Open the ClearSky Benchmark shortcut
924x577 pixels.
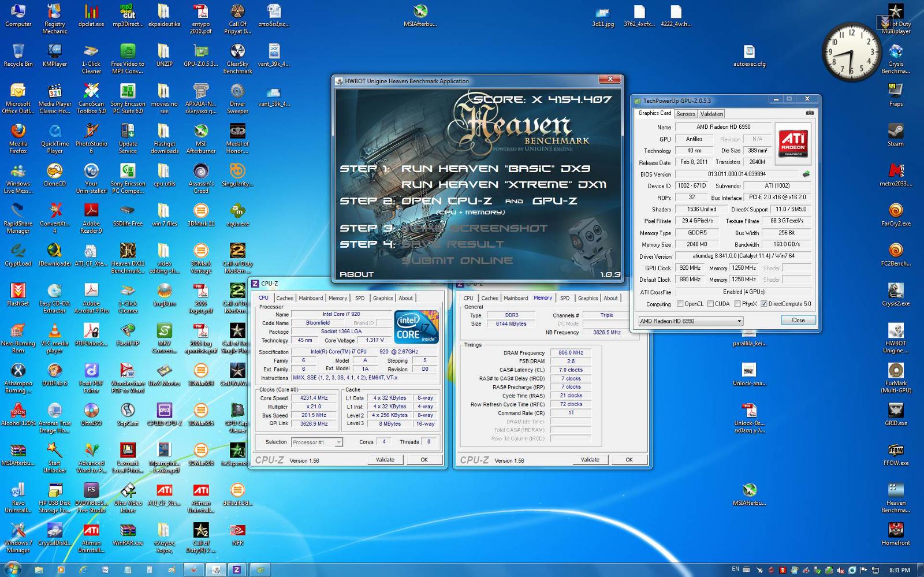point(237,59)
